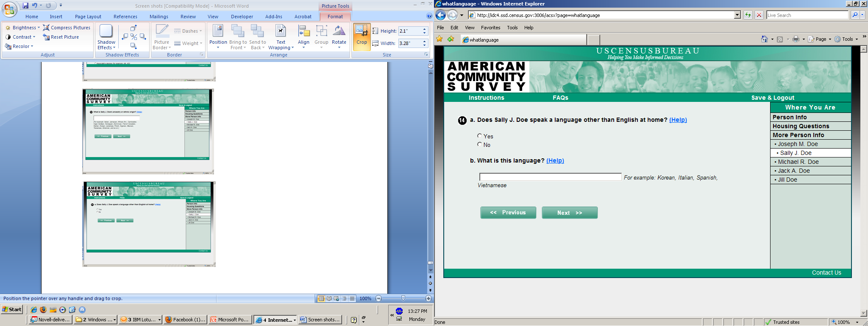This screenshot has height=326, width=868.
Task: Nudge shadow down in Shadow Effects
Action: tap(134, 46)
